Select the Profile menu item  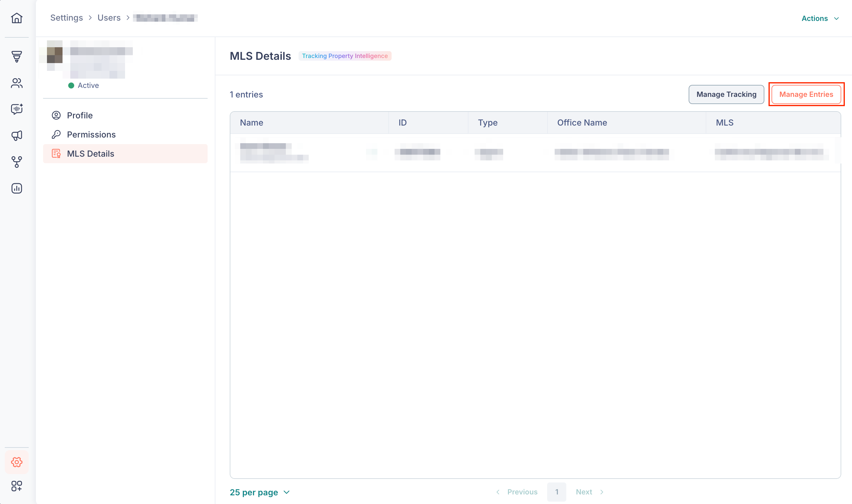125,115
